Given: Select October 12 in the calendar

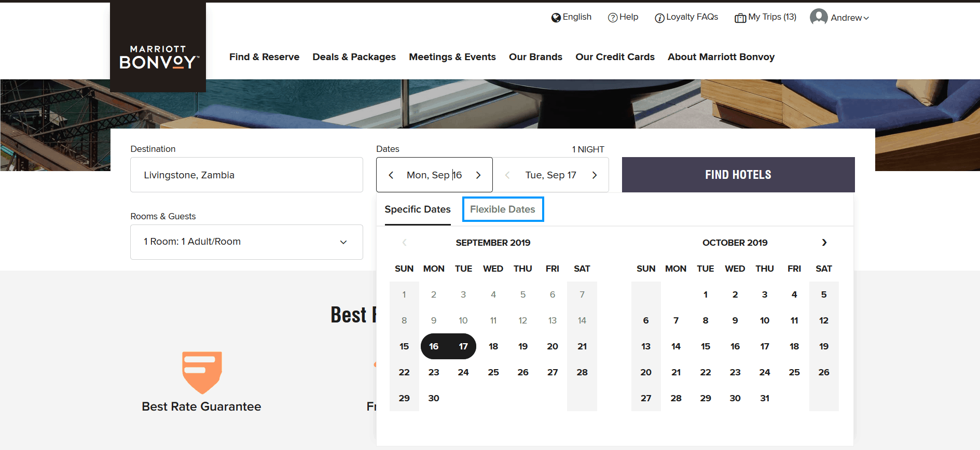Looking at the screenshot, I should point(824,320).
